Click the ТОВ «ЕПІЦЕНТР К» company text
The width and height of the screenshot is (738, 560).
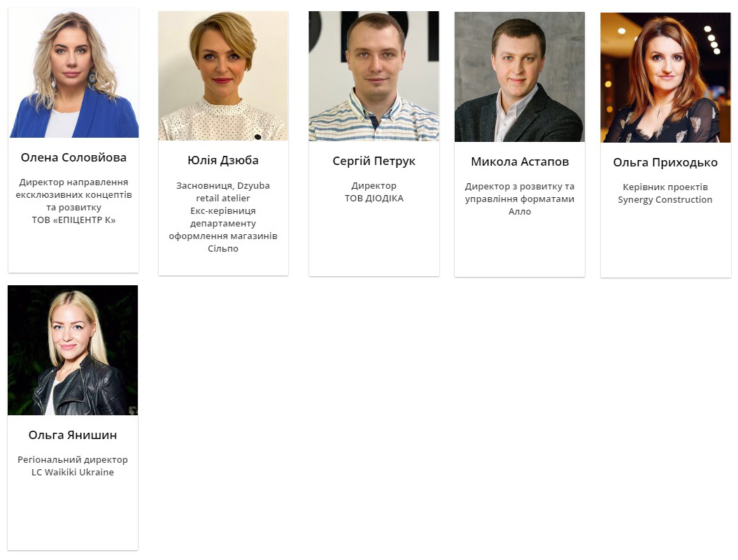pos(73,220)
